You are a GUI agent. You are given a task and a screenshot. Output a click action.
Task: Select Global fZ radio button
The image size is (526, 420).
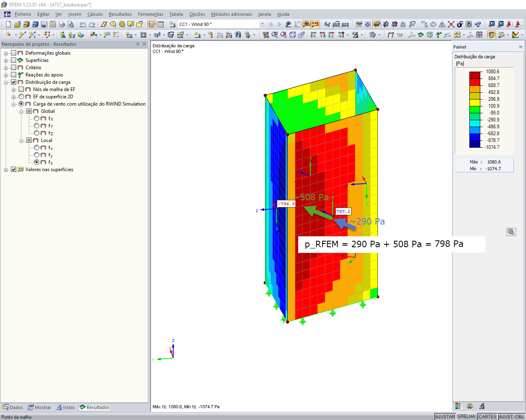pos(37,133)
